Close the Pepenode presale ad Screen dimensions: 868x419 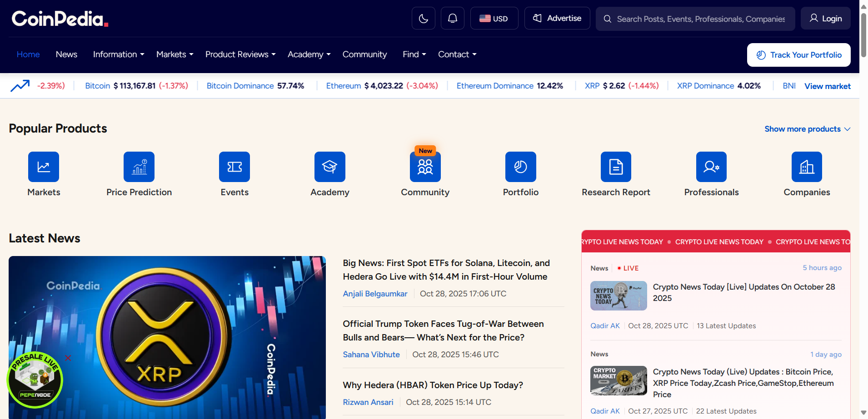click(x=68, y=358)
